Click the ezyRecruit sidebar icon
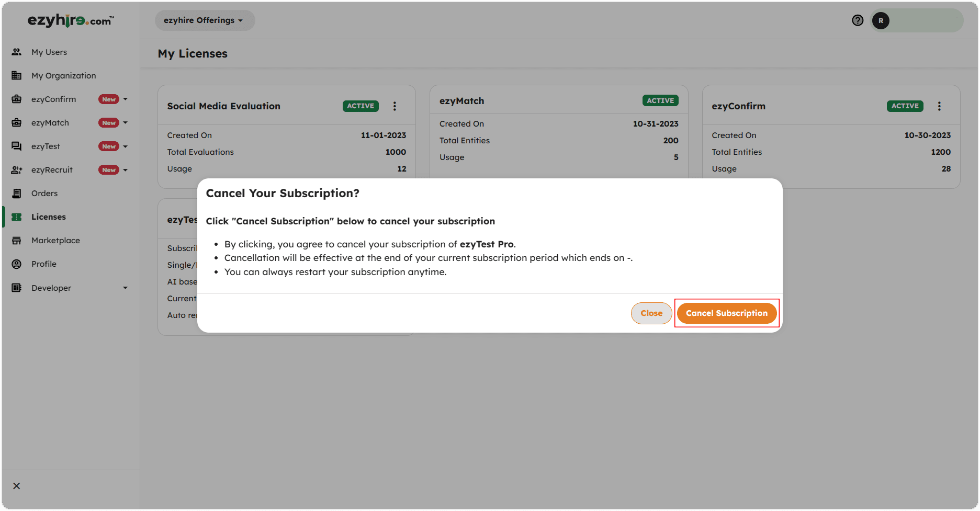This screenshot has height=511, width=980. pos(17,169)
